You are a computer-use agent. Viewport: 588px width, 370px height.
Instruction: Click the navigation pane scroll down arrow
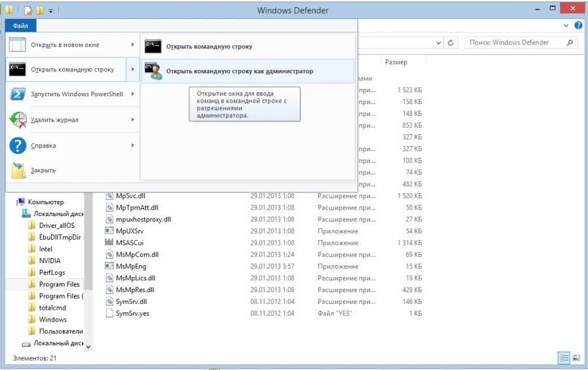click(x=88, y=347)
